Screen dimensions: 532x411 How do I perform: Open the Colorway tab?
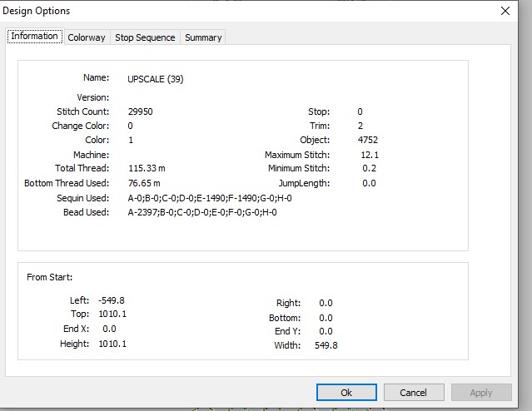point(87,37)
